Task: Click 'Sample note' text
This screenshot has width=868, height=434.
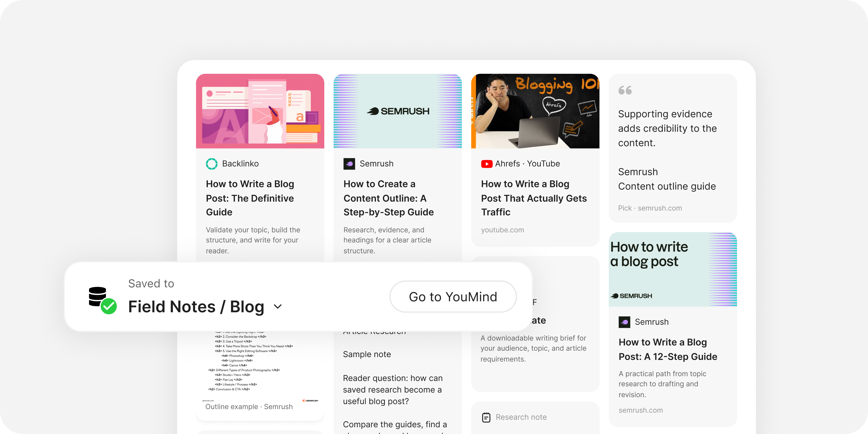Action: [367, 354]
